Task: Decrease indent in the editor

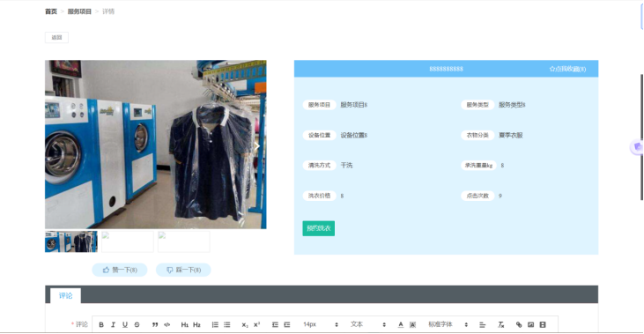Action: (275, 324)
